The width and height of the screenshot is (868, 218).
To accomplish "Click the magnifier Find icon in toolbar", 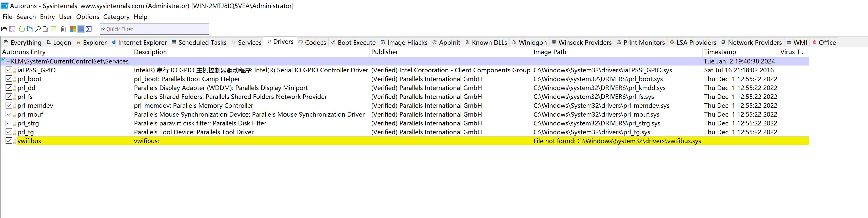I will pos(38,29).
